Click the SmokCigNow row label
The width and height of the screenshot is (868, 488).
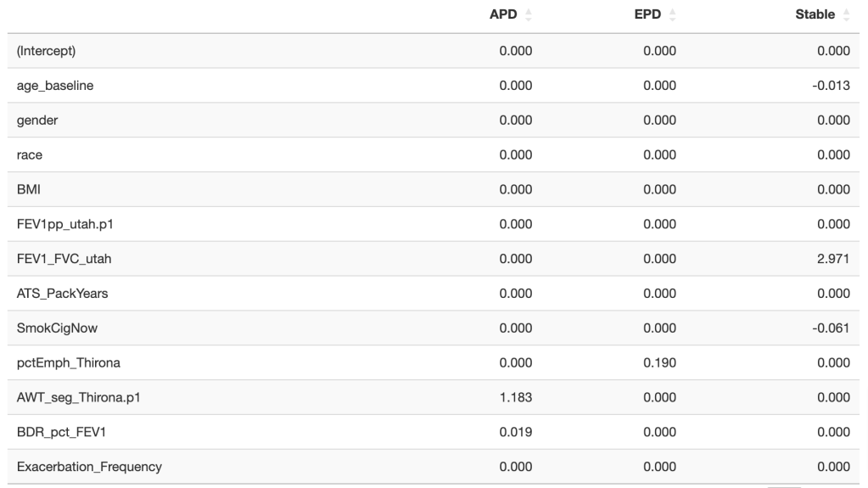(57, 328)
